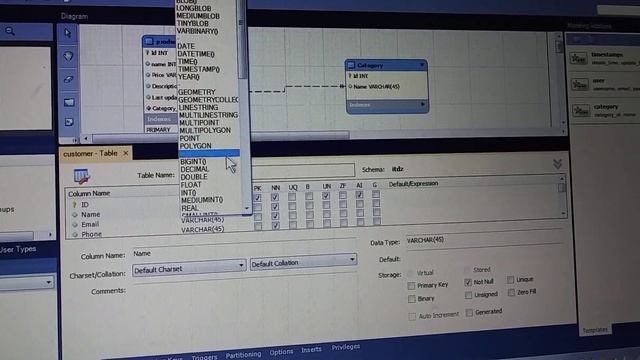Collapse the table editor header chevron

[558, 164]
